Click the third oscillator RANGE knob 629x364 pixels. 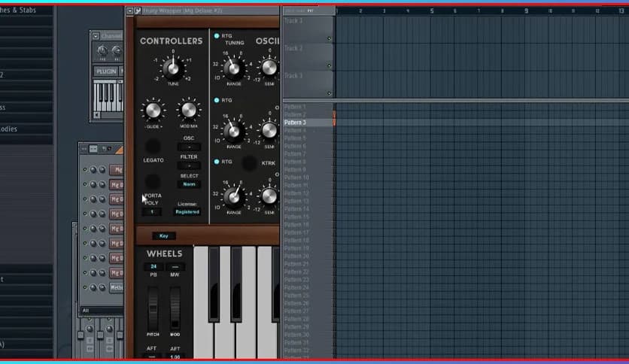pos(233,196)
